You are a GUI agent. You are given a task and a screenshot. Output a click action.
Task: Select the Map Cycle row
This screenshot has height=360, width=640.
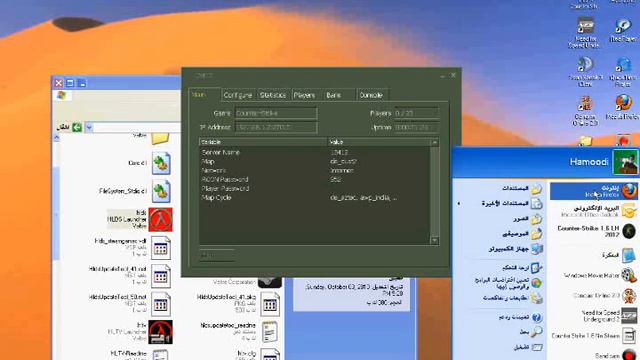point(314,198)
